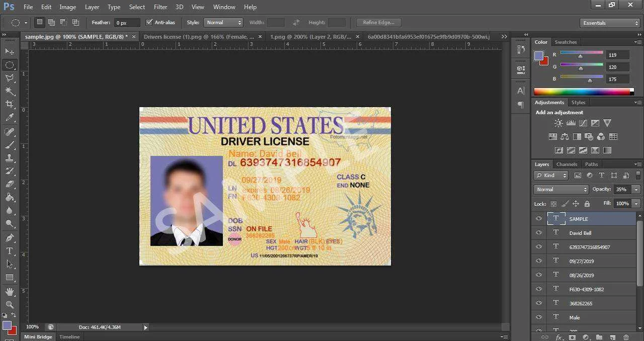
Task: Open the layer style fx menu
Action: point(559,337)
